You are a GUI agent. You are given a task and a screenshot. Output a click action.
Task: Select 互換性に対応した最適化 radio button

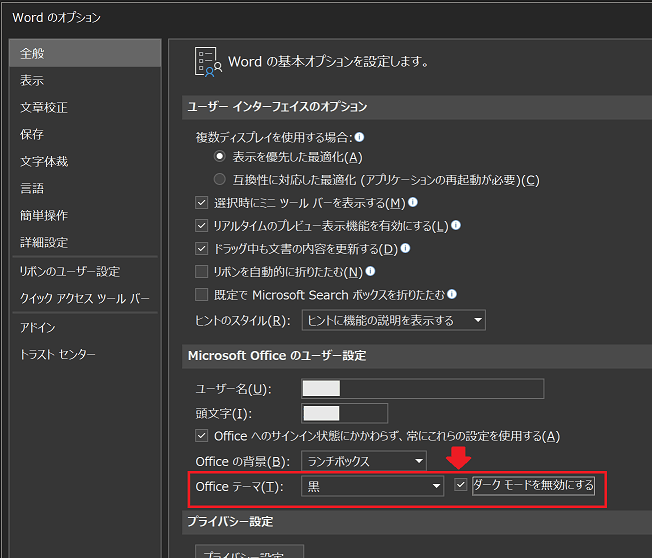pos(220,180)
